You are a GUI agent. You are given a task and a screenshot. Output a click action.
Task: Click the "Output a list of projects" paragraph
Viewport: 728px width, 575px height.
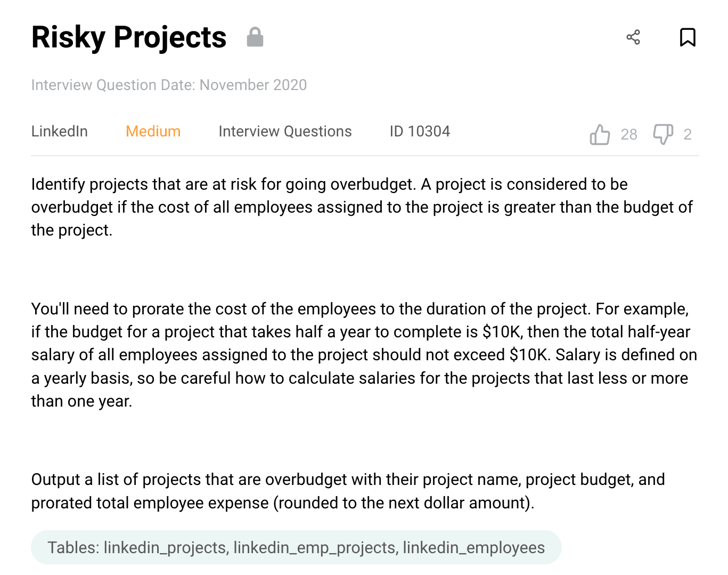[x=348, y=491]
